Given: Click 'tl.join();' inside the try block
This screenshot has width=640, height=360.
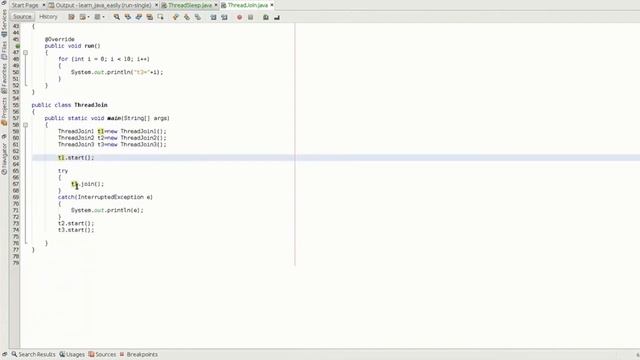Looking at the screenshot, I should point(87,184).
